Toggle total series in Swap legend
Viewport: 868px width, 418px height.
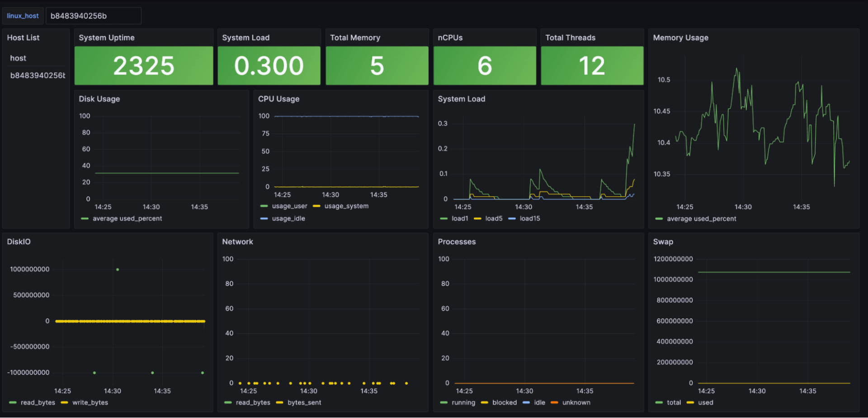(674, 403)
